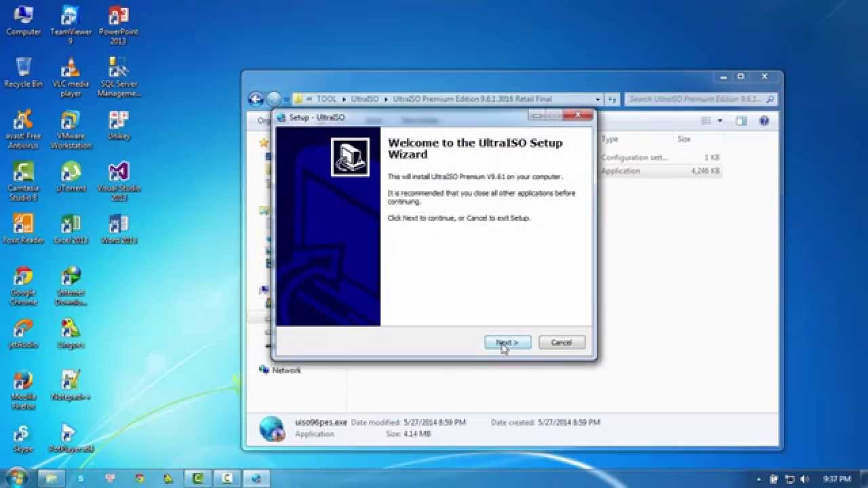This screenshot has height=488, width=868.
Task: Open the Internet Download Manager desktop shortcut
Action: [71, 285]
